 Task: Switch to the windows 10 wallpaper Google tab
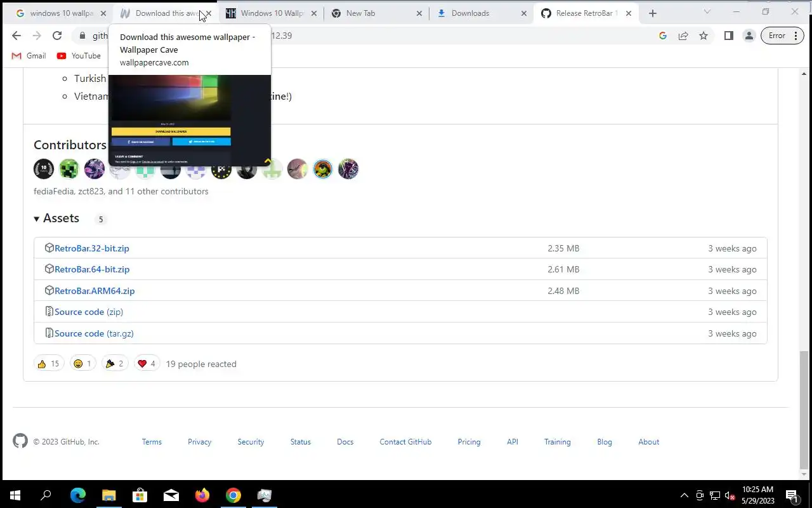60,13
